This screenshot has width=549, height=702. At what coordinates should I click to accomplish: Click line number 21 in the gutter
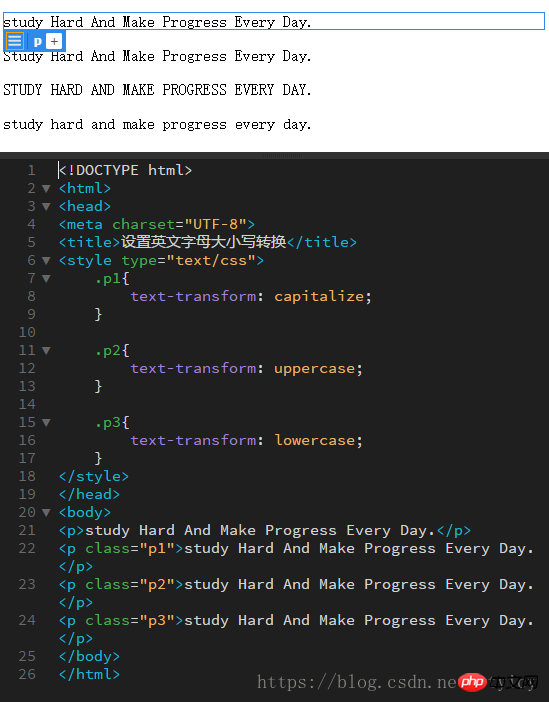click(x=27, y=530)
